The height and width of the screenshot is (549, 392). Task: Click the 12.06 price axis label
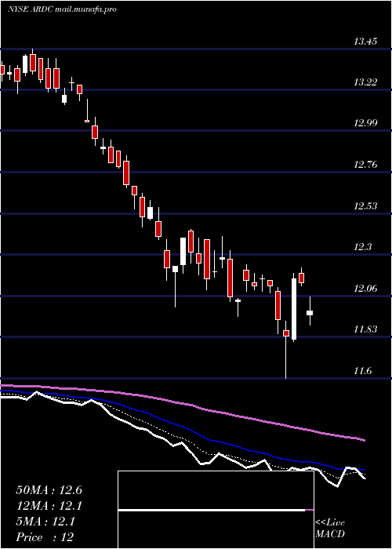[x=365, y=289]
